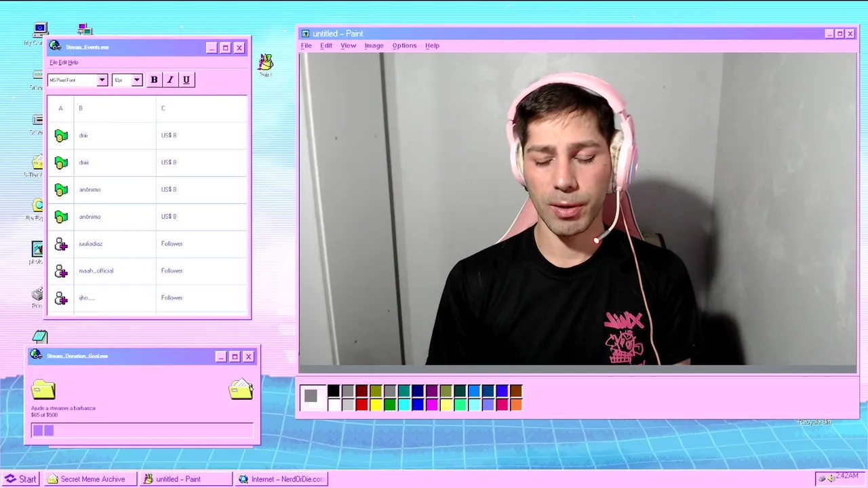Screen dimensions: 868x488
Task: Click column header C in the events table
Action: point(202,108)
